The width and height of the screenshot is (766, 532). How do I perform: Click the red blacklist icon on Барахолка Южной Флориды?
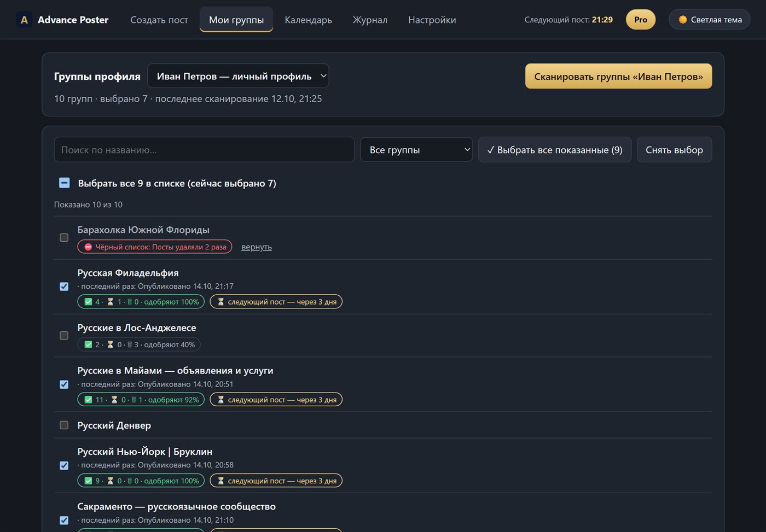coord(88,247)
